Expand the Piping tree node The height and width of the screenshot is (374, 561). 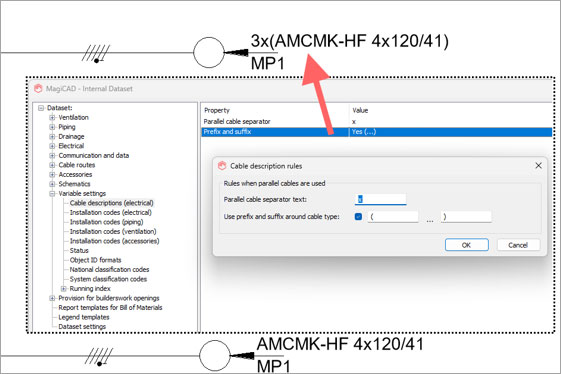(52, 127)
